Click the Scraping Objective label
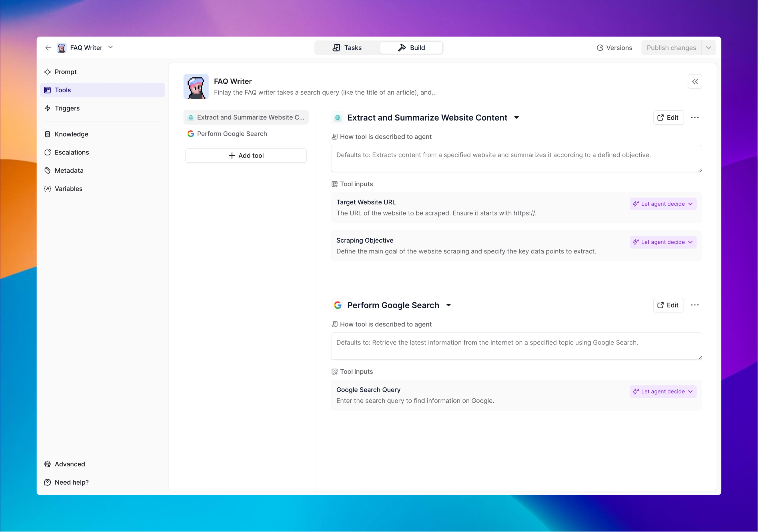The image size is (758, 532). [365, 241]
